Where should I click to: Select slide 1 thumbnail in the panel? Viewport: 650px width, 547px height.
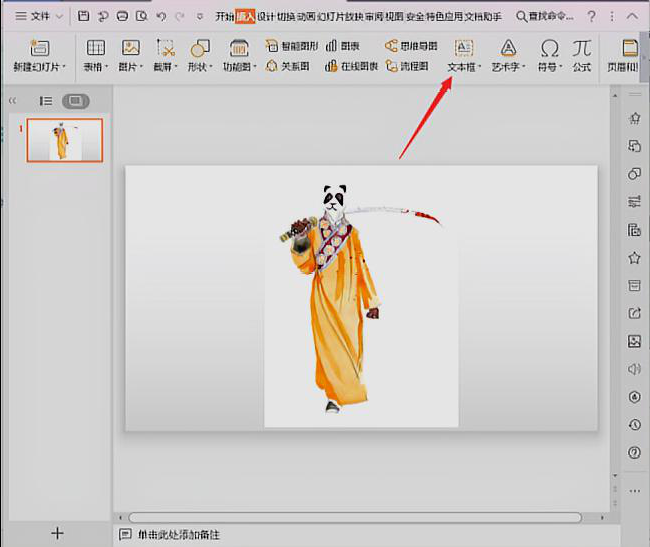[x=64, y=140]
